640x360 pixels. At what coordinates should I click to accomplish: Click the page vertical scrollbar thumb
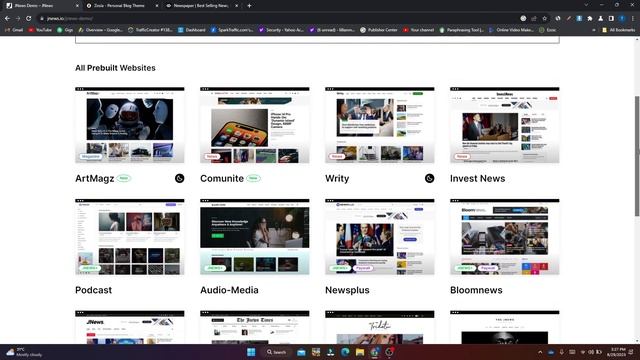click(x=637, y=156)
